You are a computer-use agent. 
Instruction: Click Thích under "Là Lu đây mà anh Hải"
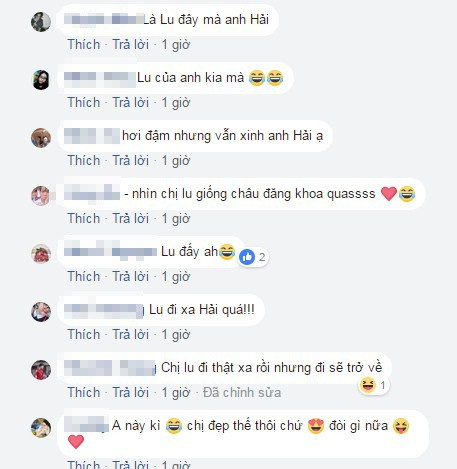point(84,44)
